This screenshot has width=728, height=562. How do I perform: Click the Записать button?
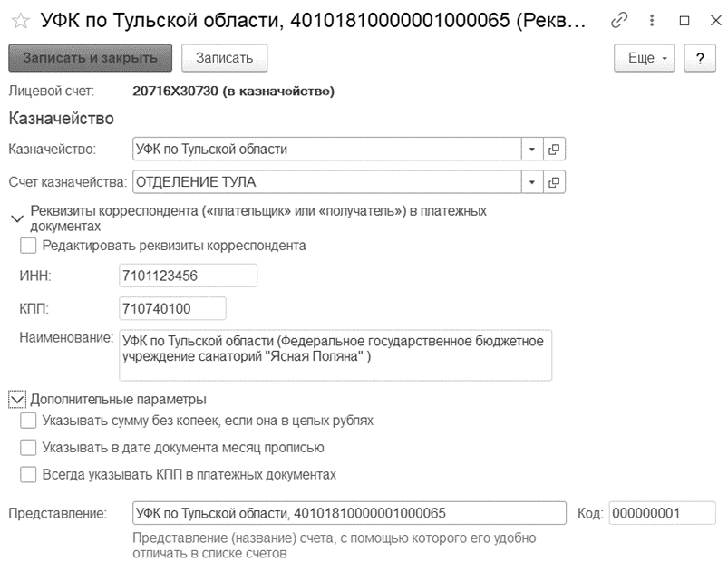[x=224, y=58]
